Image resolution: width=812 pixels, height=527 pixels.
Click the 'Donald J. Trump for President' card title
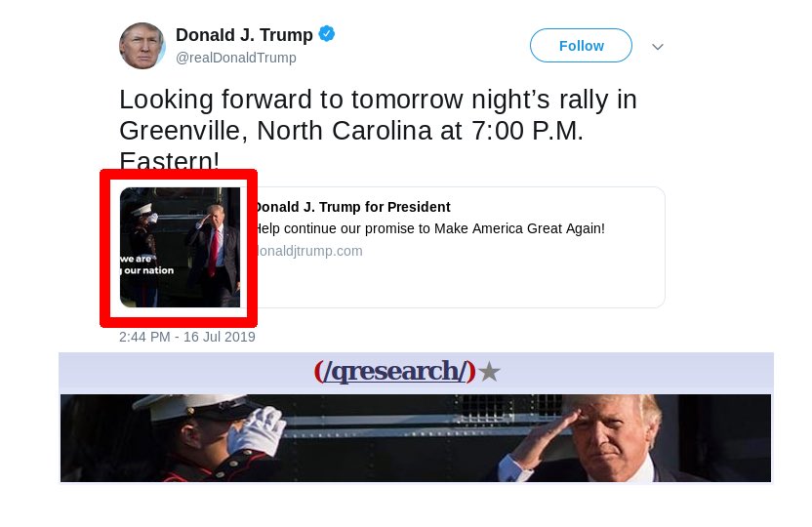click(352, 207)
